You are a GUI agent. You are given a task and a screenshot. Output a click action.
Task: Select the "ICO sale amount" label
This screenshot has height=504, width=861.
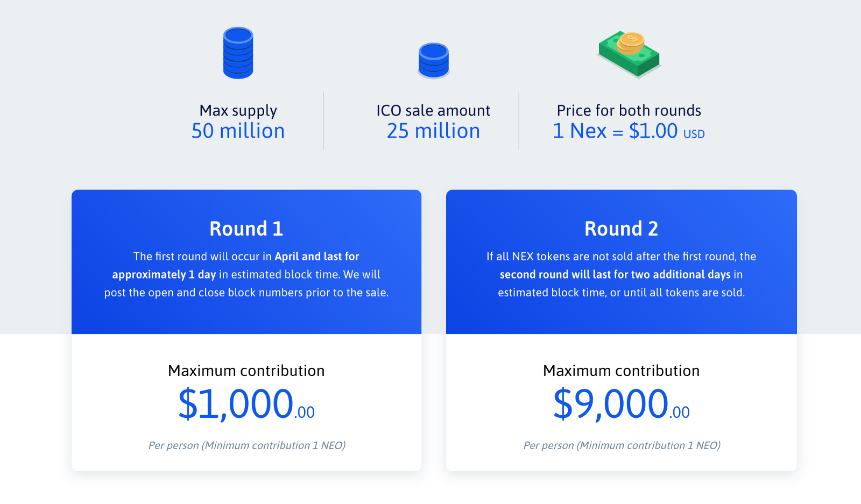pos(433,110)
